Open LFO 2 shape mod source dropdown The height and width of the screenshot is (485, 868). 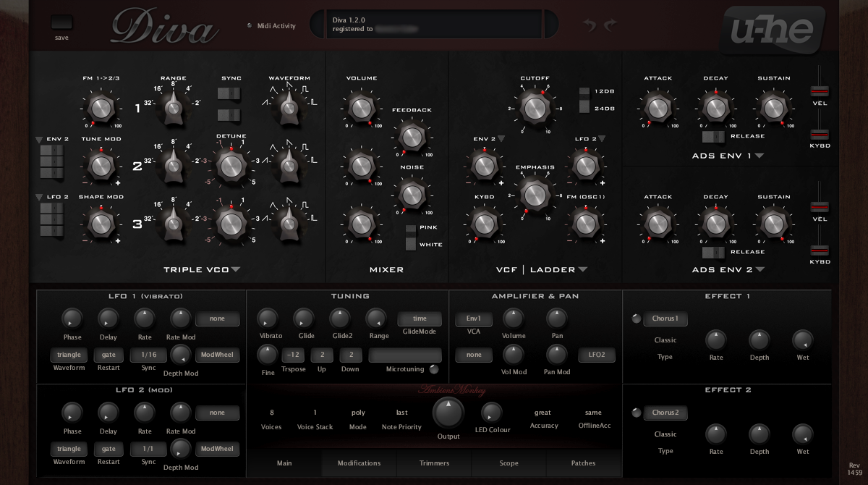[39, 197]
